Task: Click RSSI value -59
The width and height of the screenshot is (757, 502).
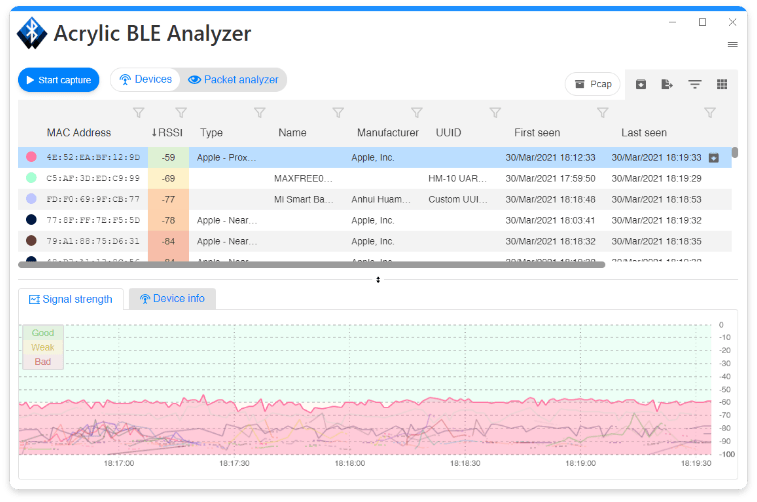Action: pyautogui.click(x=168, y=157)
